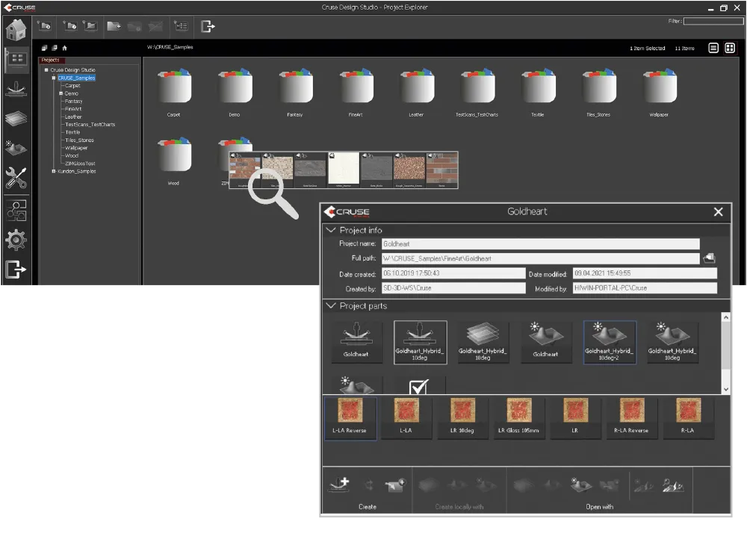This screenshot has height=560, width=747.
Task: Select the LR Gloss 105mm thumbnail
Action: click(x=518, y=417)
